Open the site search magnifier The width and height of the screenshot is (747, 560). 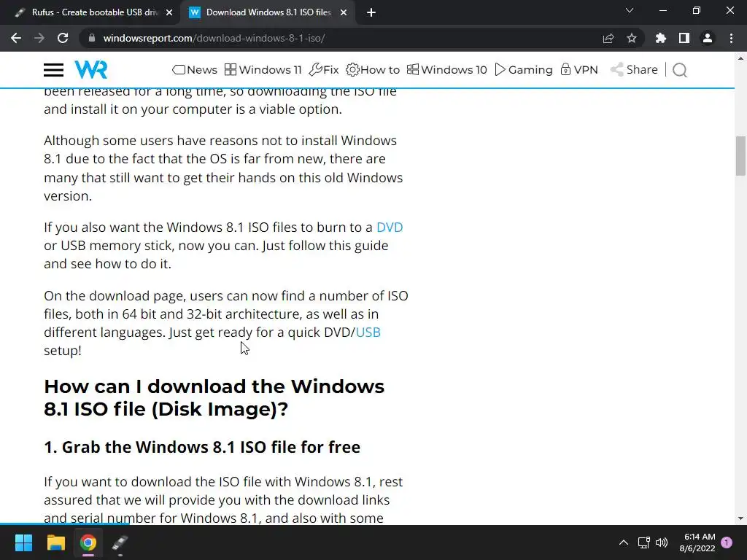[x=680, y=70]
